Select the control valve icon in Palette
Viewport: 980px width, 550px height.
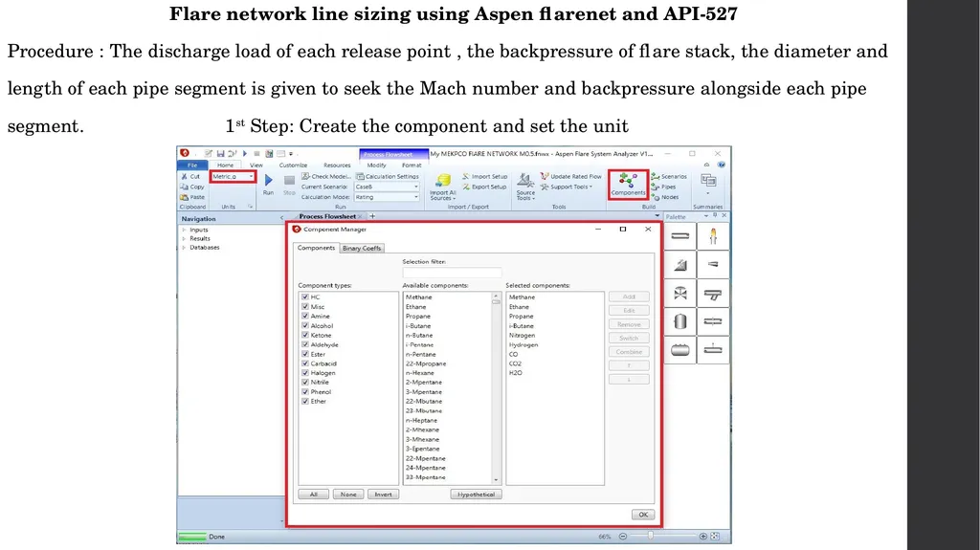[680, 293]
